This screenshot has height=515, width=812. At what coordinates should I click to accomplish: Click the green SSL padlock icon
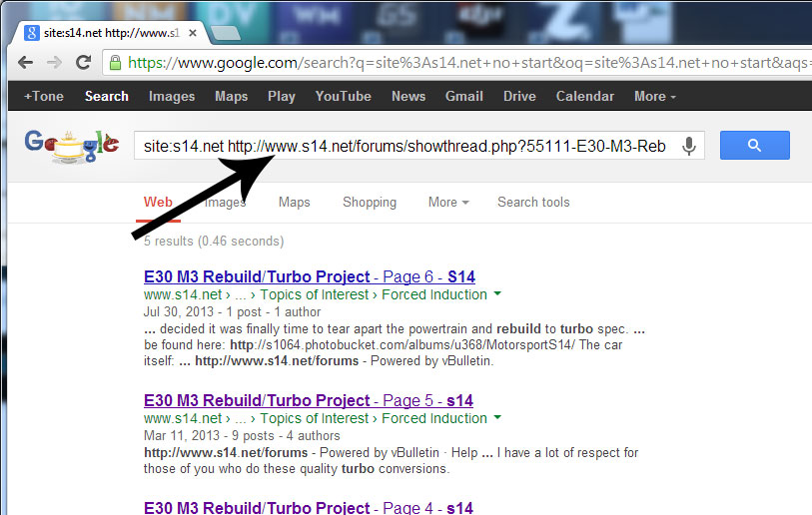115,63
